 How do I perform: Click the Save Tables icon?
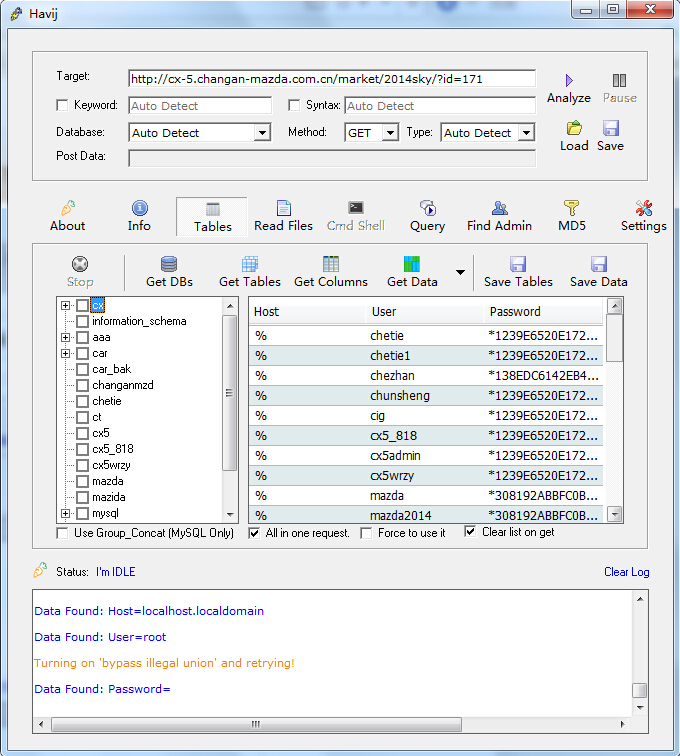click(x=518, y=264)
